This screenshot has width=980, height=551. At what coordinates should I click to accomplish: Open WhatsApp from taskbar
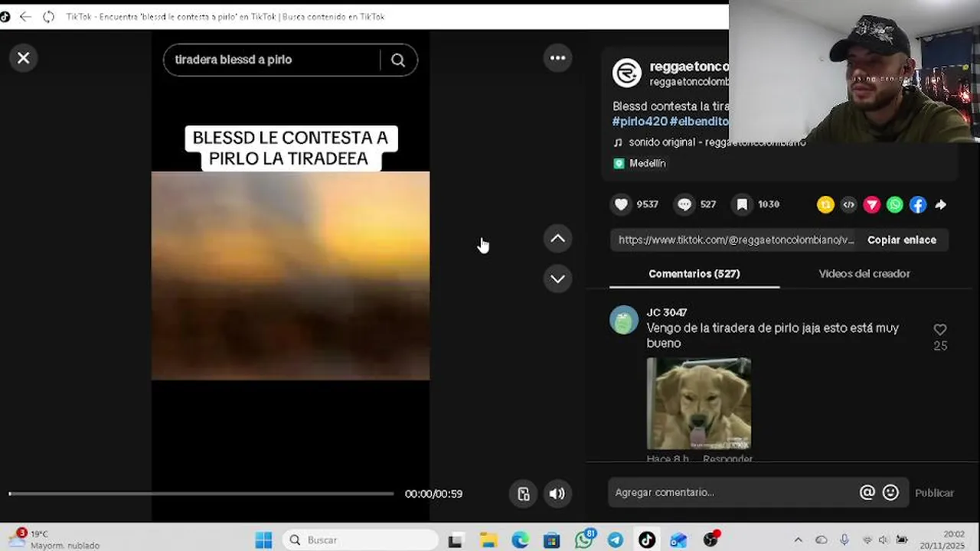(584, 540)
